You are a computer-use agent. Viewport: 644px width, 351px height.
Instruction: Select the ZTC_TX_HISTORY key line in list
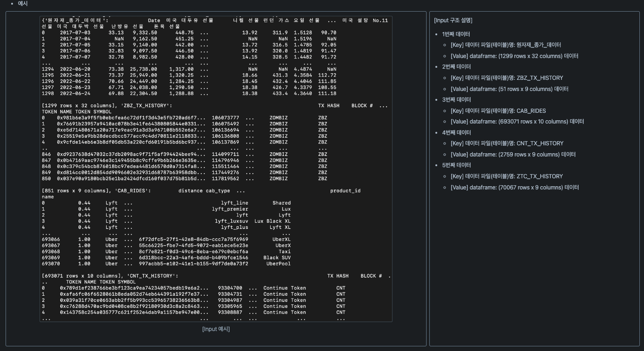click(x=506, y=176)
